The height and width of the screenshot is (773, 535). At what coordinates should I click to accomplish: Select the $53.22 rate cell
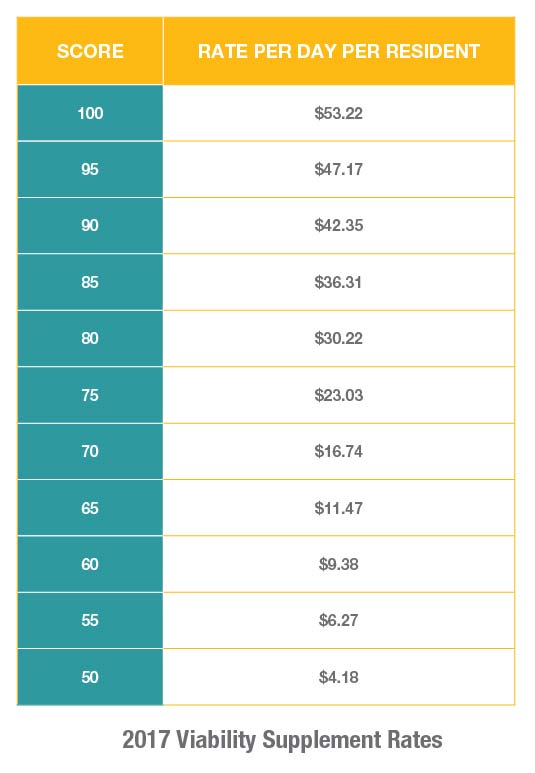[339, 113]
